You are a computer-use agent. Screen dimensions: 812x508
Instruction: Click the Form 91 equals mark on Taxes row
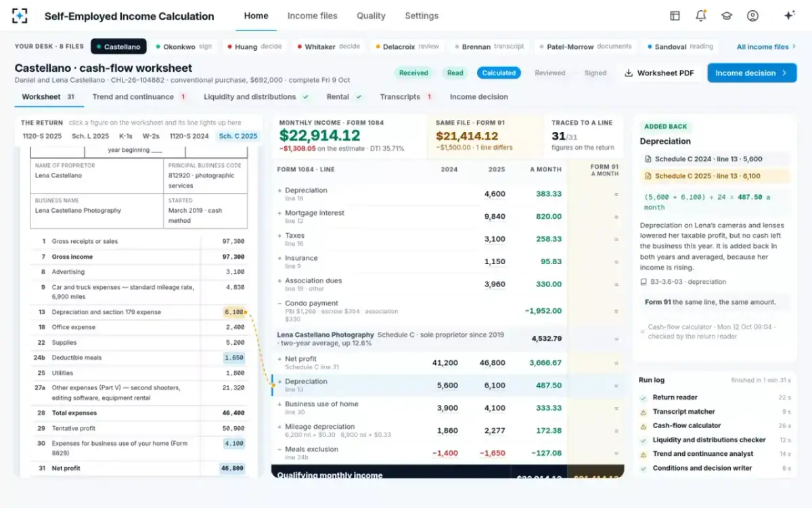click(616, 239)
